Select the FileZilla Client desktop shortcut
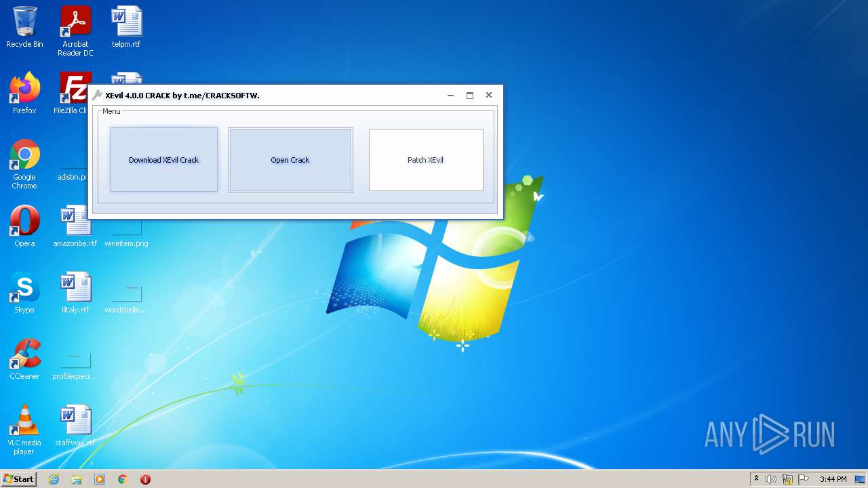 click(x=72, y=94)
